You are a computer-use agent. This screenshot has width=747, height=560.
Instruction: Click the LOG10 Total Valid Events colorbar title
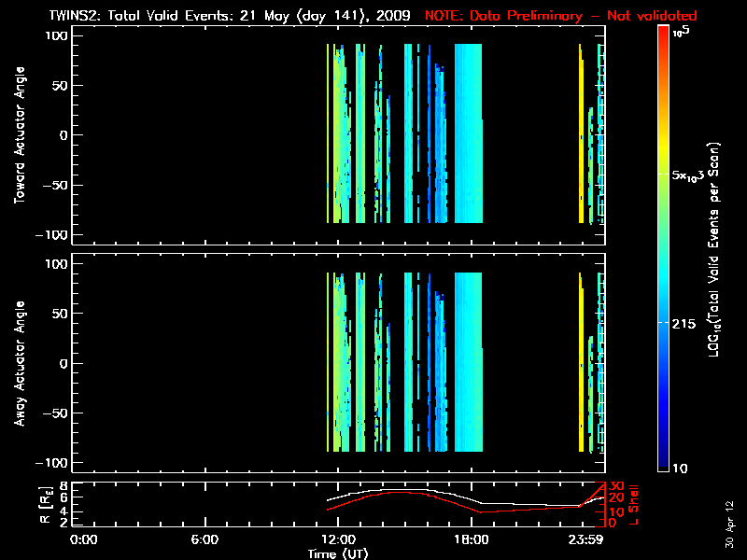point(718,249)
